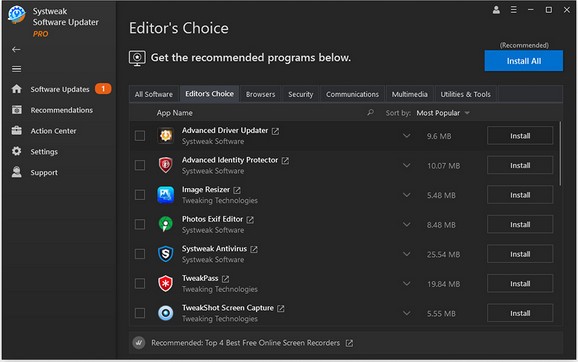Click the orange updates count badge

(103, 88)
